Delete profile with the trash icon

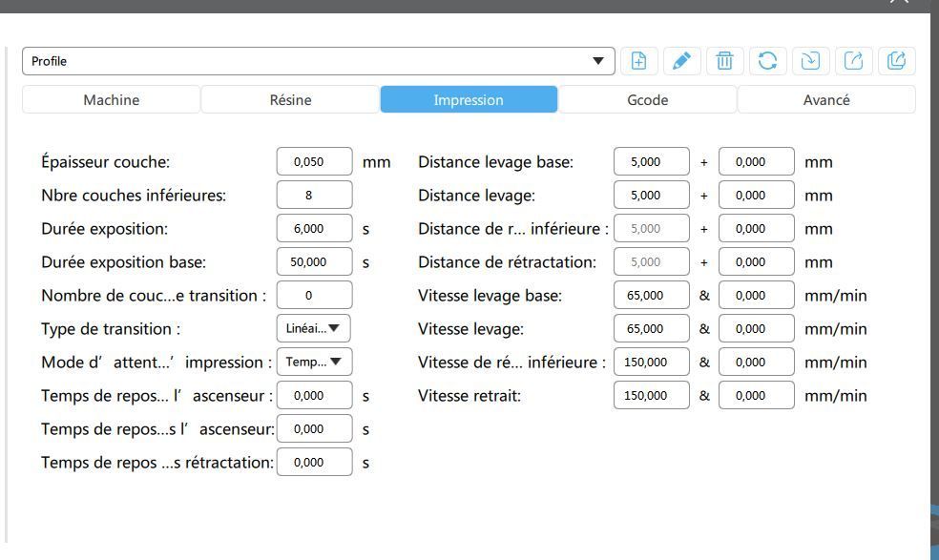click(x=724, y=61)
